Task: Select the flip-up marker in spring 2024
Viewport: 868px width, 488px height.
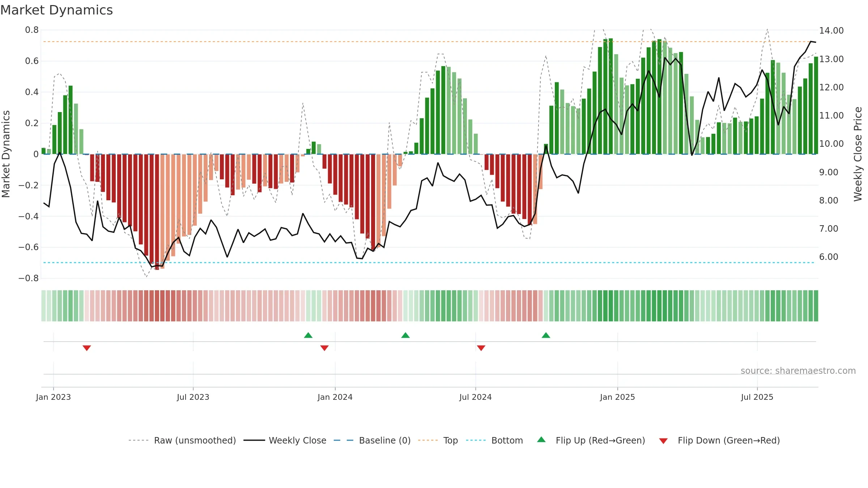Action: coord(405,335)
